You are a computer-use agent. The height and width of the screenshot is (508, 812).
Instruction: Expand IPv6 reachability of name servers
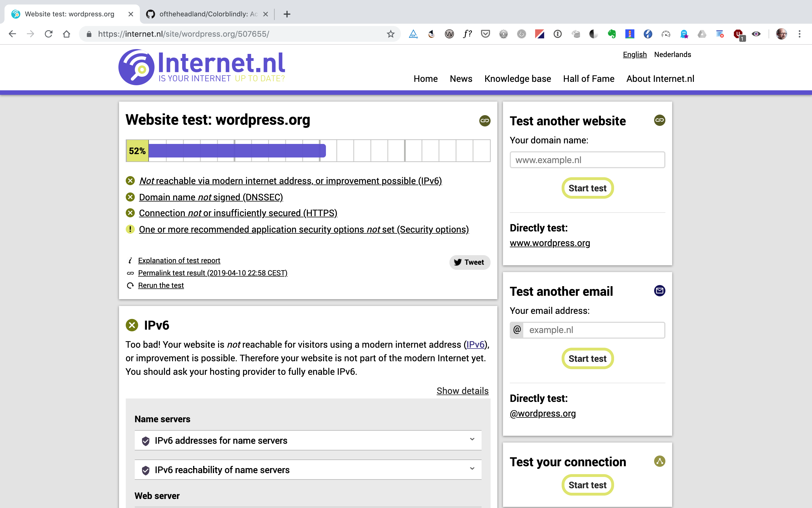pyautogui.click(x=308, y=470)
